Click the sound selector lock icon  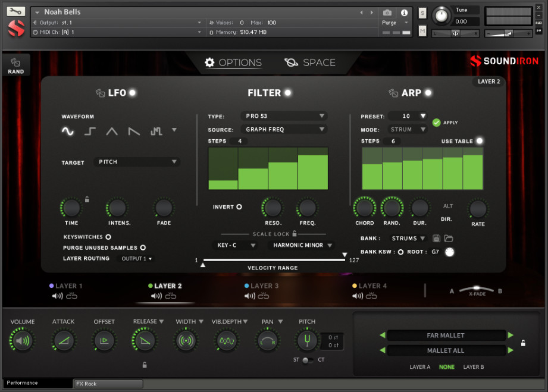pos(523,343)
